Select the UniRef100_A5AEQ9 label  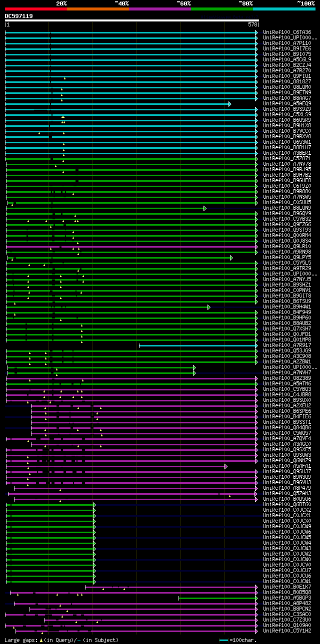[x=287, y=104]
